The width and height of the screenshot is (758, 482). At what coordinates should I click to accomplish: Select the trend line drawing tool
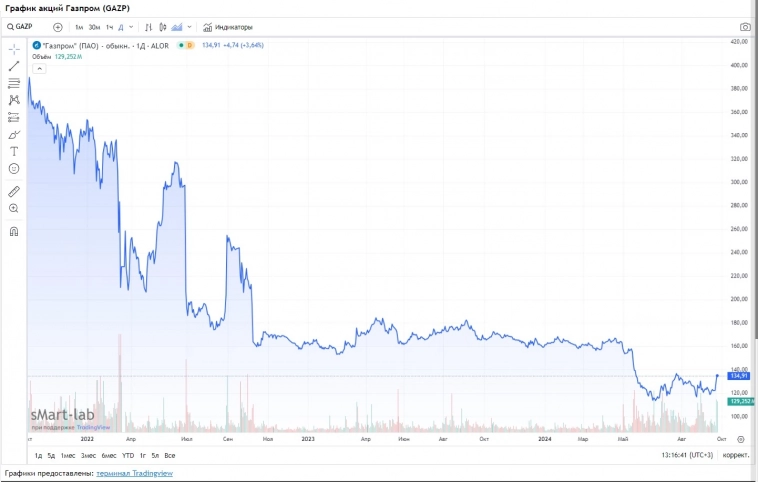click(14, 66)
